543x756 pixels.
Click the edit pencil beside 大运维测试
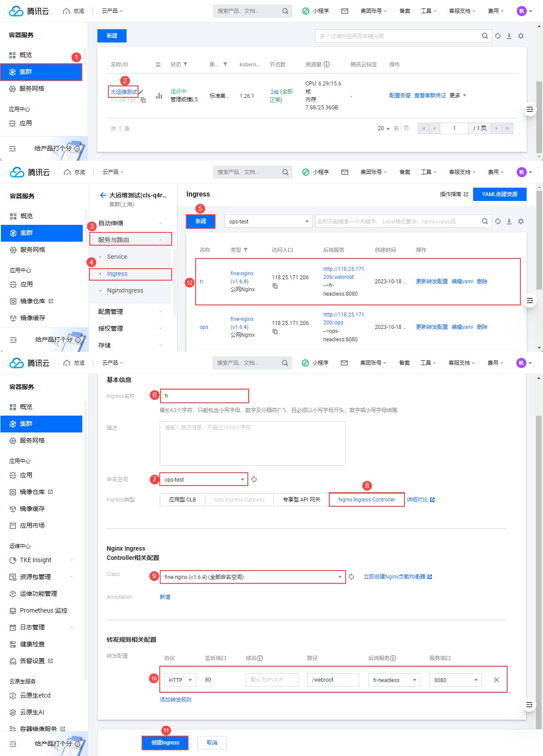click(142, 92)
